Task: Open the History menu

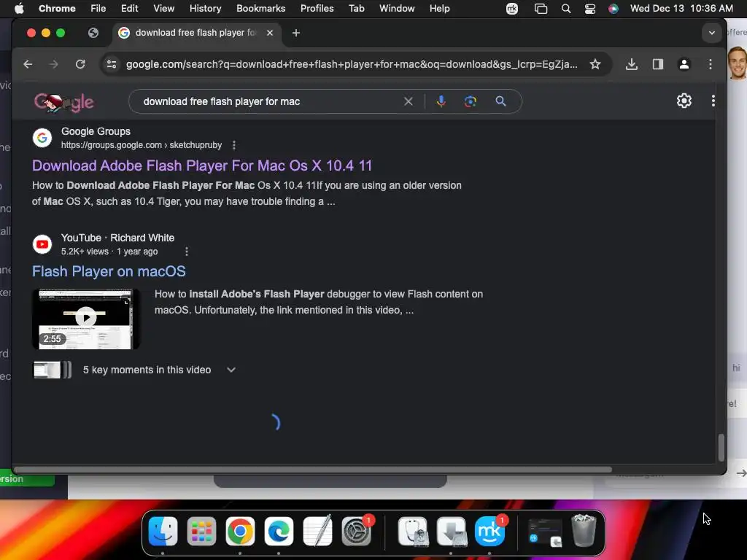Action: (205, 9)
